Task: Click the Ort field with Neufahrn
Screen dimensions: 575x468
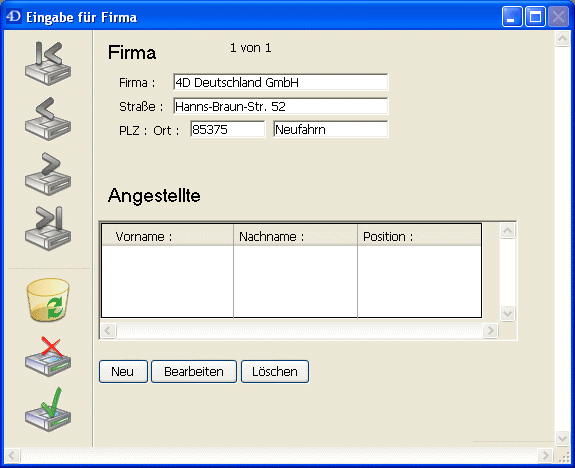Action: 330,129
